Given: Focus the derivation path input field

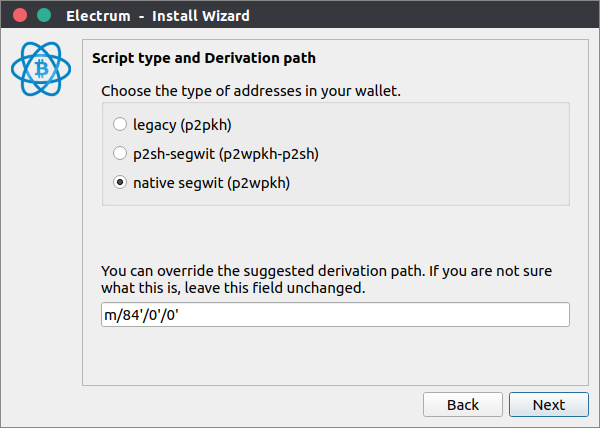Looking at the screenshot, I should 335,315.
